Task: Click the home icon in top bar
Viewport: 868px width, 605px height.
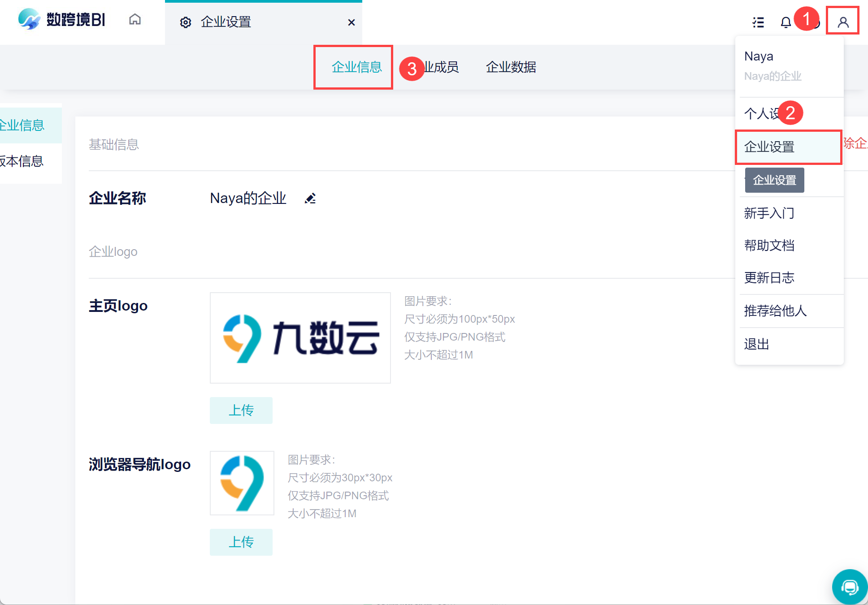Action: (x=135, y=20)
